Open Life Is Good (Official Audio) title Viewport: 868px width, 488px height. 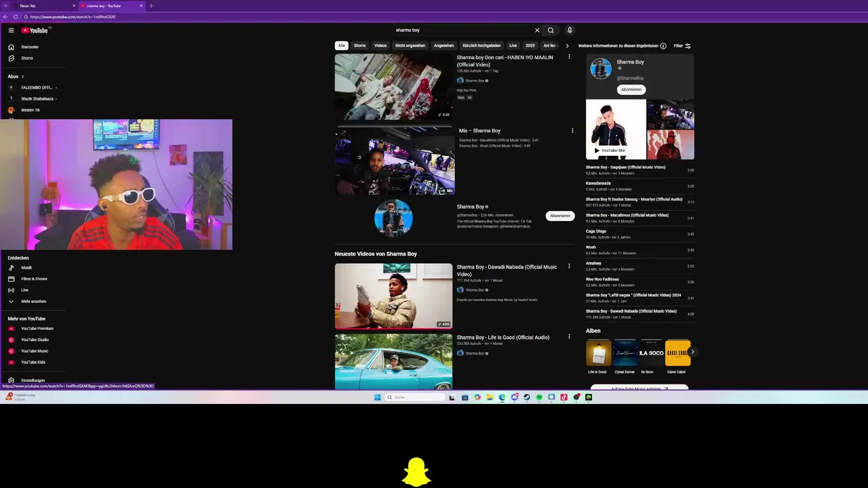click(x=502, y=337)
